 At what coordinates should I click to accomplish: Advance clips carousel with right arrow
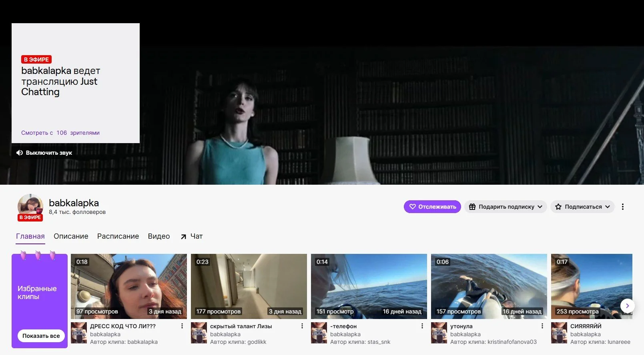point(628,306)
